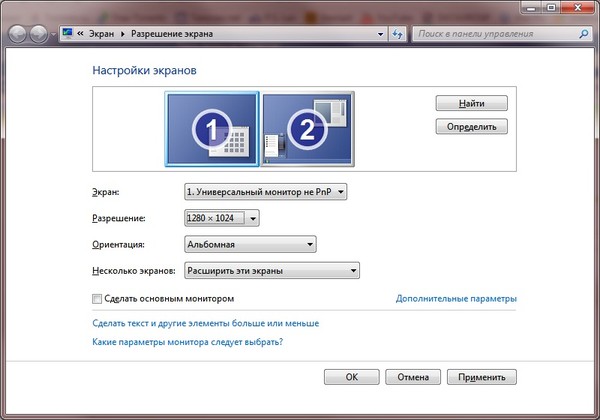The height and width of the screenshot is (420, 600).
Task: Minimize the window
Action: tap(532, 8)
